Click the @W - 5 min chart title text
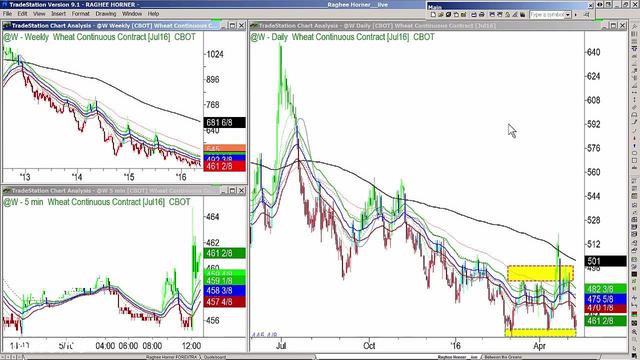Image resolution: width=640 pixels, height=360 pixels. pyautogui.click(x=97, y=202)
